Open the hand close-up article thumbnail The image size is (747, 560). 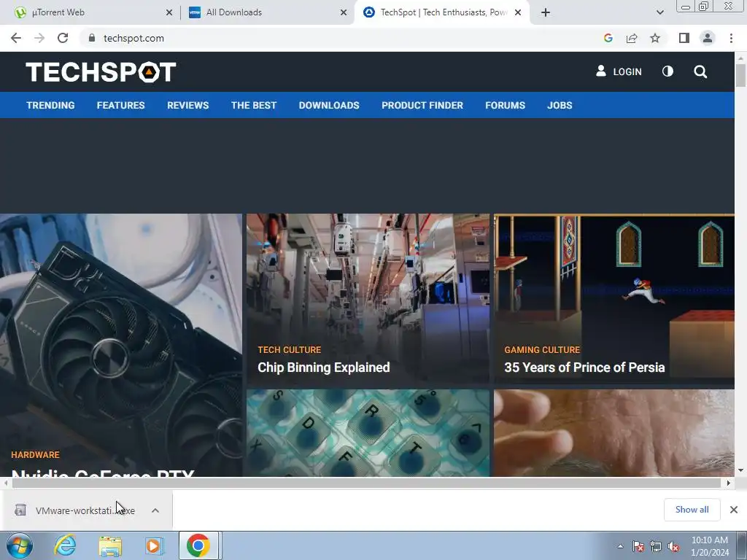pyautogui.click(x=614, y=433)
